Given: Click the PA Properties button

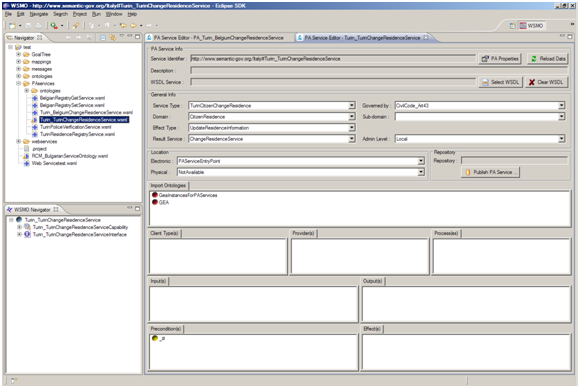Looking at the screenshot, I should (x=500, y=58).
